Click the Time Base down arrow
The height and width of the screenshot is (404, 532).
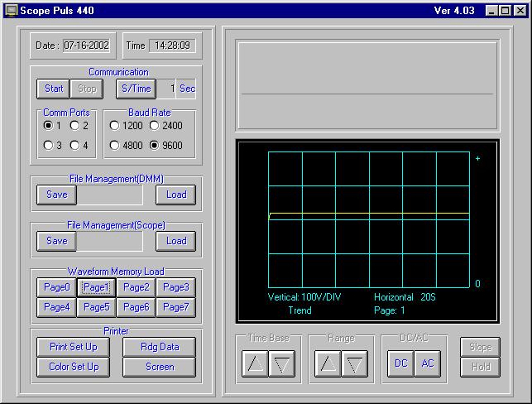pos(282,364)
